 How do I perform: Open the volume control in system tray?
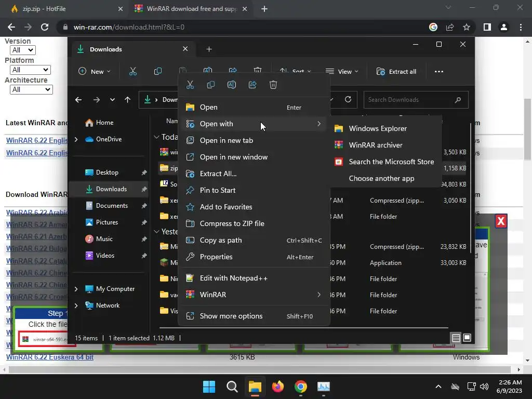click(x=484, y=387)
